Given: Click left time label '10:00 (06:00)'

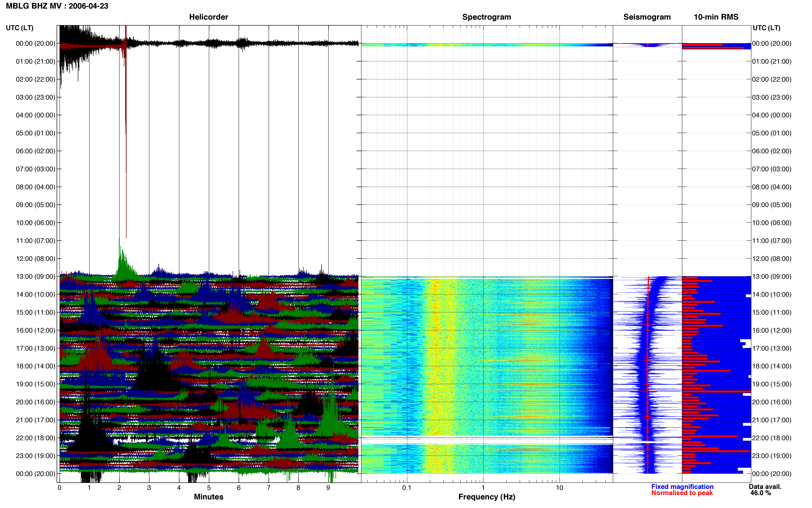Looking at the screenshot, I should click(x=36, y=223).
